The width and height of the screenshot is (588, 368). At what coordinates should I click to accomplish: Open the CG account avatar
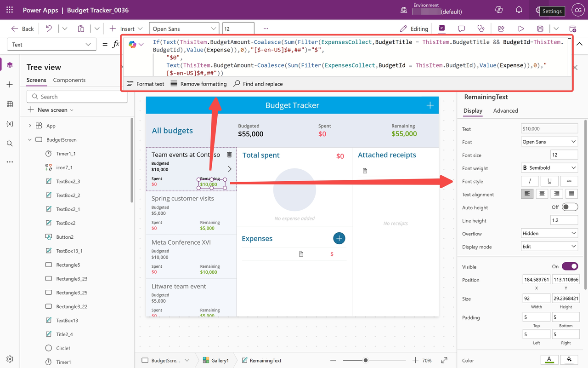(x=577, y=10)
